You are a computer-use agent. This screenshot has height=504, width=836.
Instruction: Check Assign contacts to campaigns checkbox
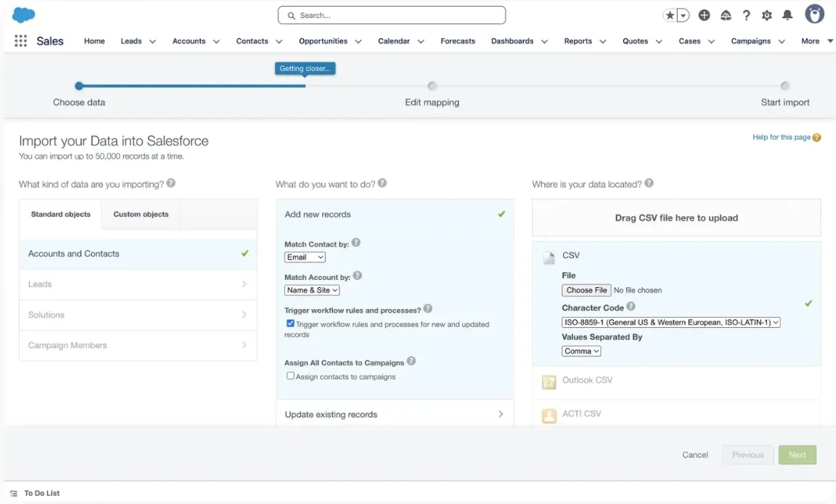click(x=290, y=376)
